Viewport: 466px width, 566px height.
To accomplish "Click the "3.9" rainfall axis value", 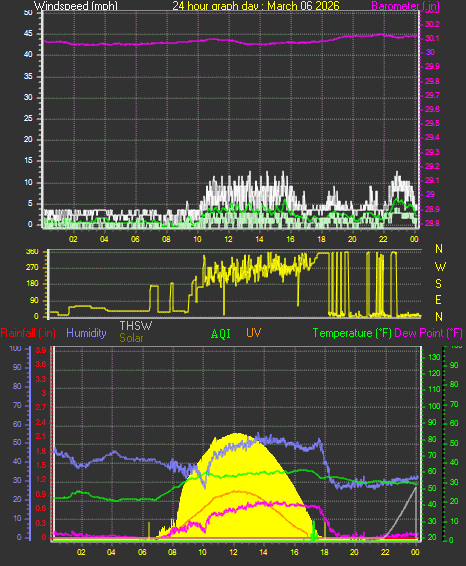I will [41, 350].
